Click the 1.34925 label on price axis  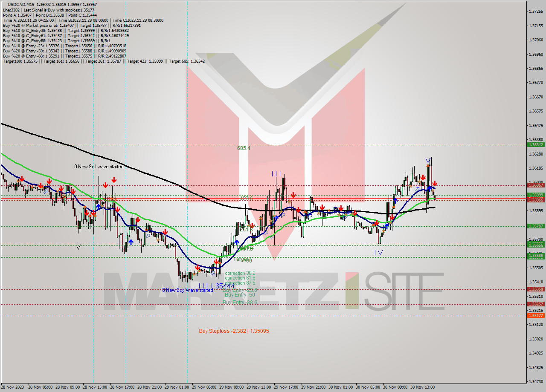(x=536, y=353)
